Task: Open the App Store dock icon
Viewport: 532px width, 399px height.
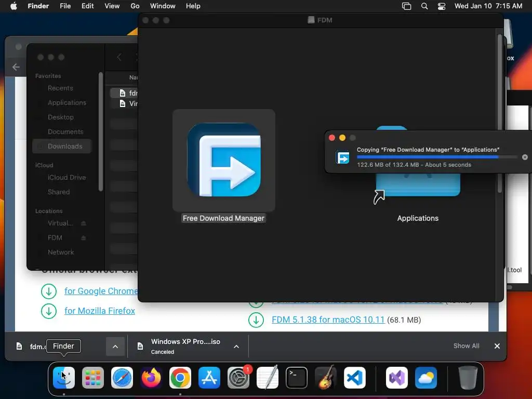Action: [209, 378]
